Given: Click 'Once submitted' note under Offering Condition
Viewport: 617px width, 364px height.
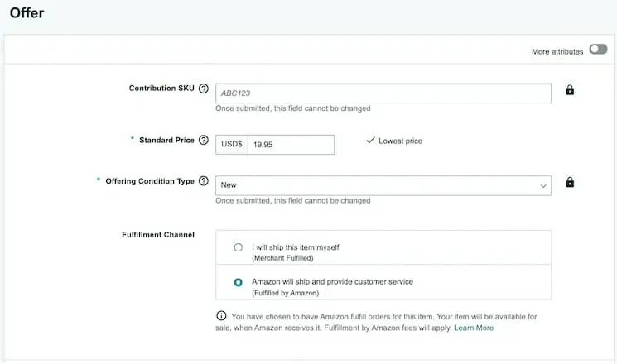Looking at the screenshot, I should tap(292, 200).
